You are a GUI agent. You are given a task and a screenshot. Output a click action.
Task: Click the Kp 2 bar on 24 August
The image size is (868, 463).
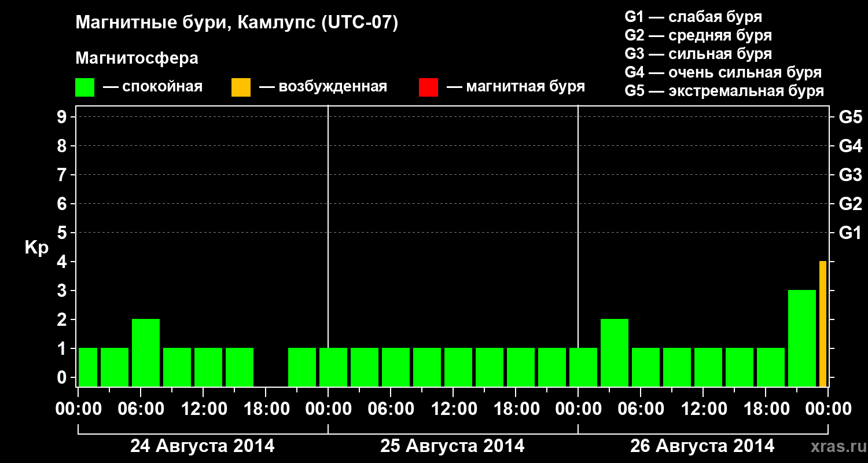coord(146,353)
